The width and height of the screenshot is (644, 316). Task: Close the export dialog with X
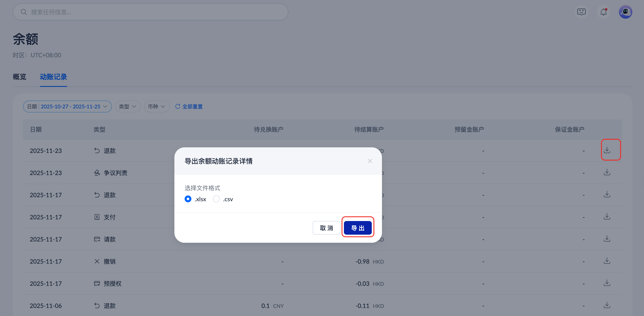[x=370, y=161]
